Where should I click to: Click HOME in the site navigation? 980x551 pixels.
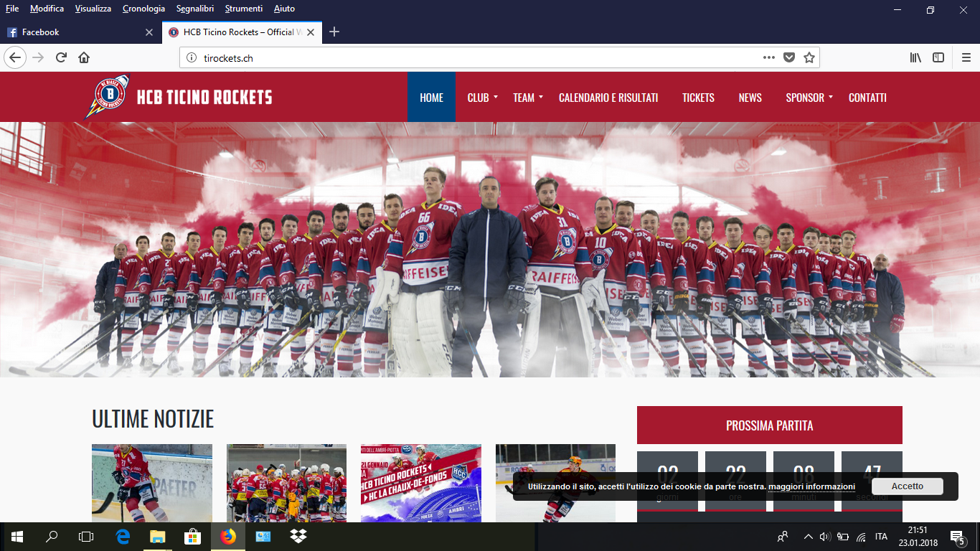click(431, 98)
